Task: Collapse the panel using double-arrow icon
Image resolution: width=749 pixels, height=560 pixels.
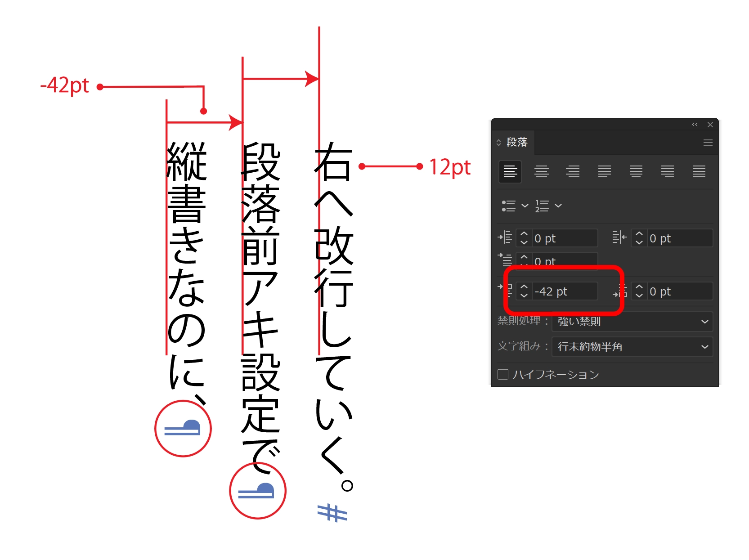Action: [695, 125]
